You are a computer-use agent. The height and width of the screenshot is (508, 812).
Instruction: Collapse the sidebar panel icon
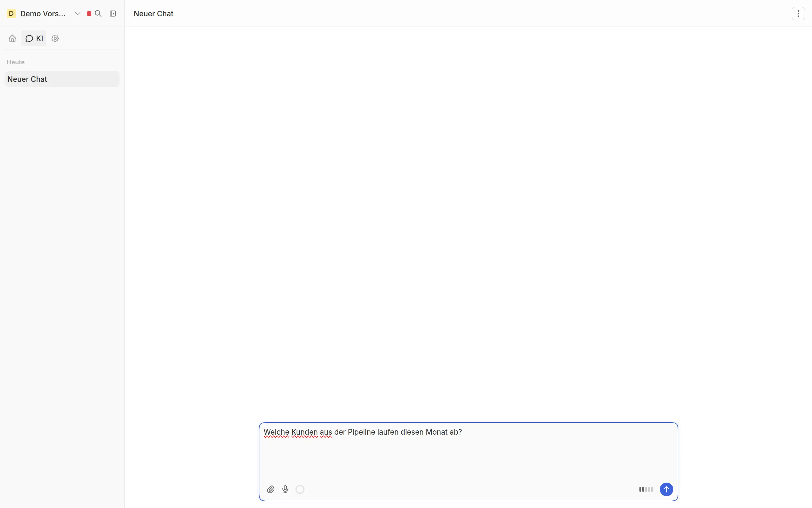point(113,14)
